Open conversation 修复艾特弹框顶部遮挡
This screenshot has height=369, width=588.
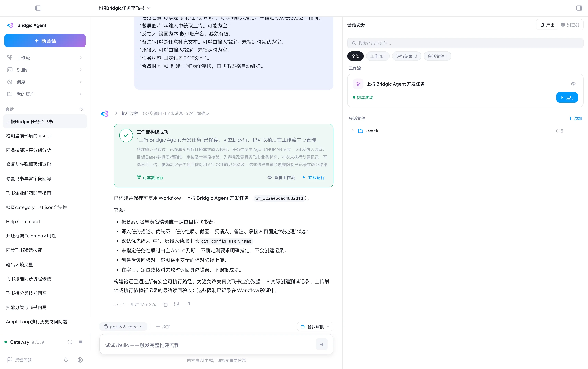pos(45,165)
